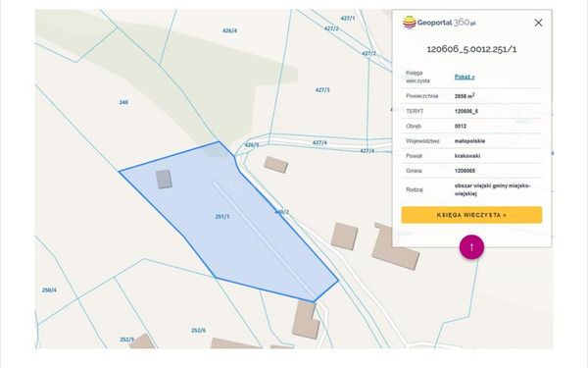Click the województwo value małopolskie
Image resolution: width=588 pixels, height=368 pixels.
click(x=469, y=141)
